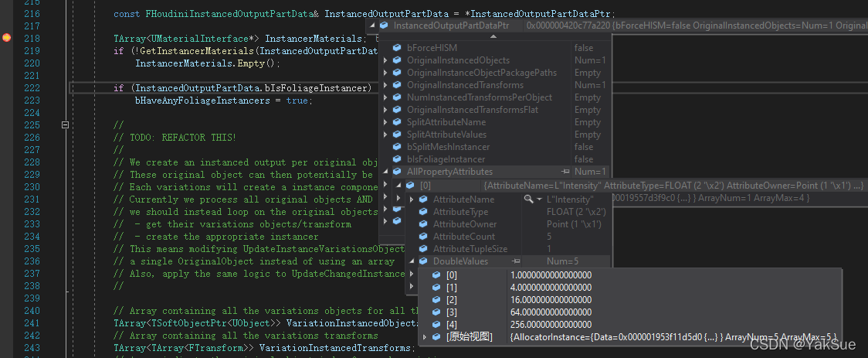Open the text visualizer magnifier for AttributeName
Screen dimensions: 868x358
[529, 199]
